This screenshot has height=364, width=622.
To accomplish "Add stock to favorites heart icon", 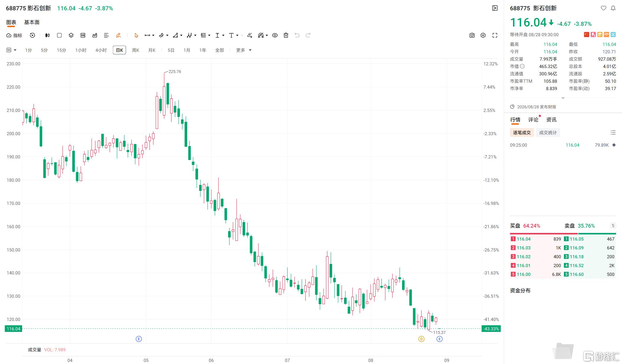I will coord(603,8).
